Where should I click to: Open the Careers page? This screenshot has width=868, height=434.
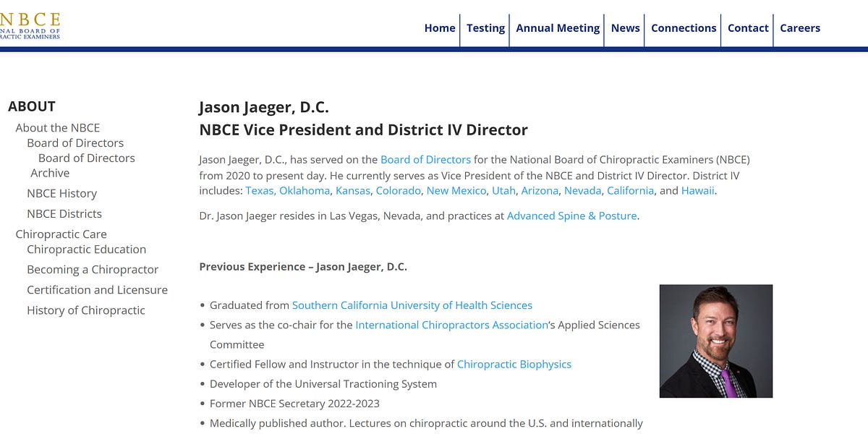800,28
